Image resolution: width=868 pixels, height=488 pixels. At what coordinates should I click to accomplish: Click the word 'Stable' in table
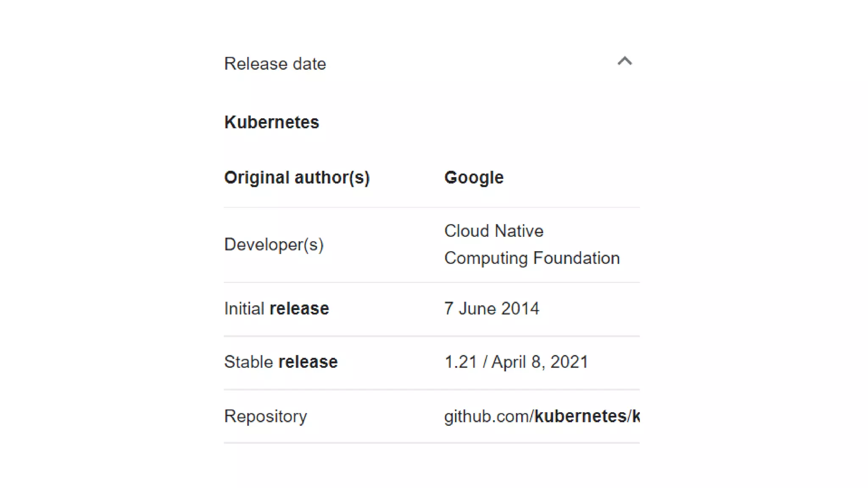(x=248, y=362)
